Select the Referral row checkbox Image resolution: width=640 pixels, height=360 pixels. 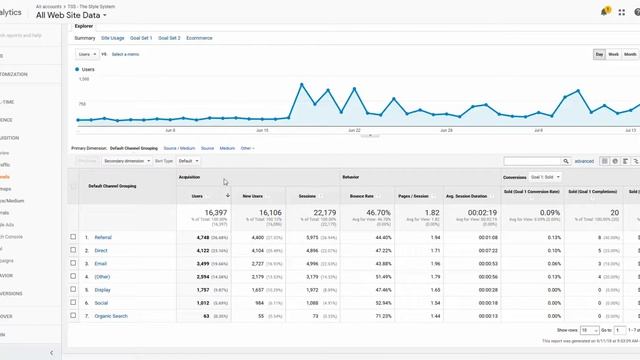point(73,237)
